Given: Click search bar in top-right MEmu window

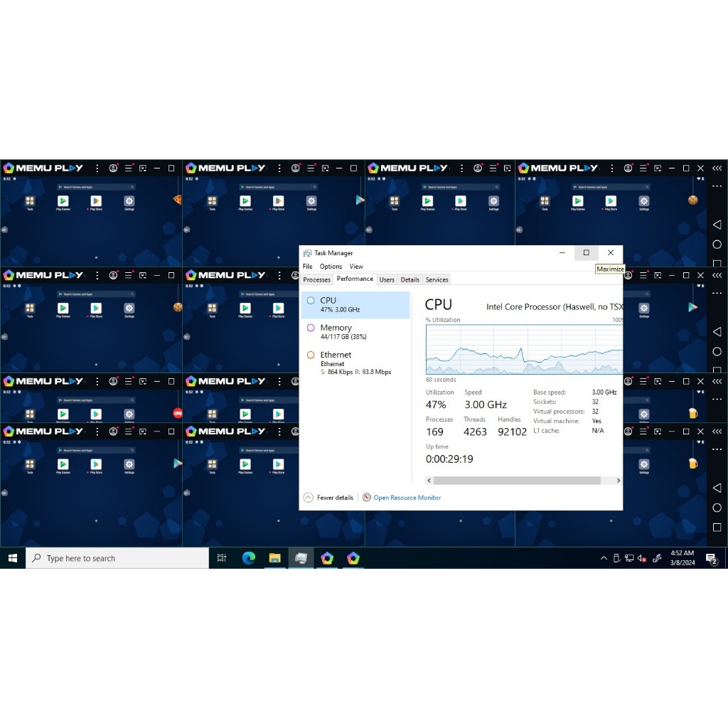Looking at the screenshot, I should pos(611,187).
